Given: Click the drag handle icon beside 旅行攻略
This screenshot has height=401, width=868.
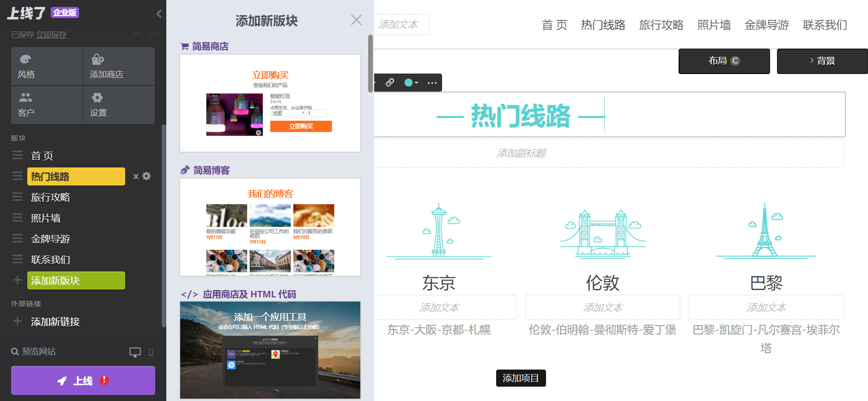Looking at the screenshot, I should (x=18, y=197).
